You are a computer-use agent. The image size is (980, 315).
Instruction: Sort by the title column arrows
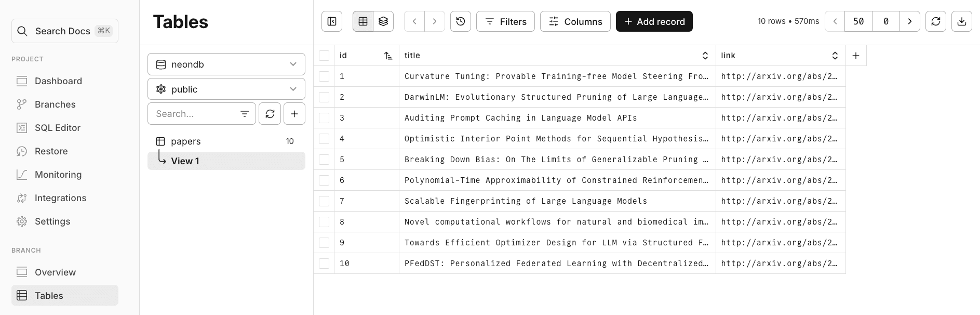click(705, 56)
